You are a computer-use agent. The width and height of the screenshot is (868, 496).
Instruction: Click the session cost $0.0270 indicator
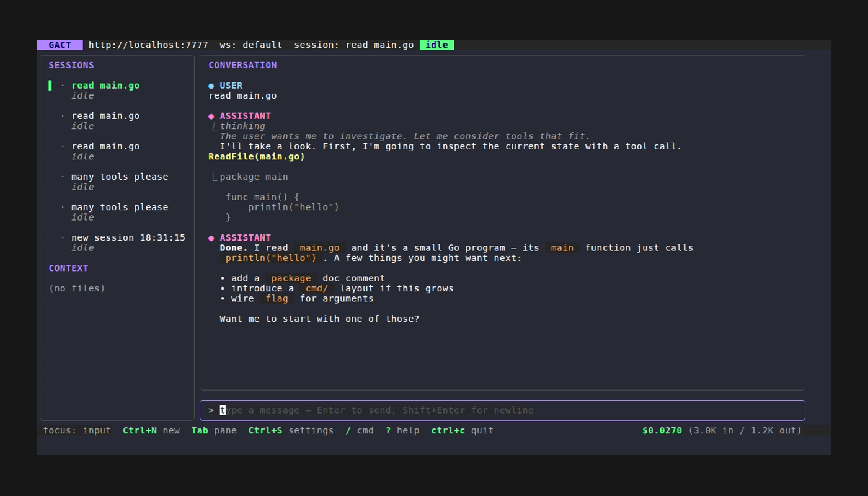[x=662, y=430]
